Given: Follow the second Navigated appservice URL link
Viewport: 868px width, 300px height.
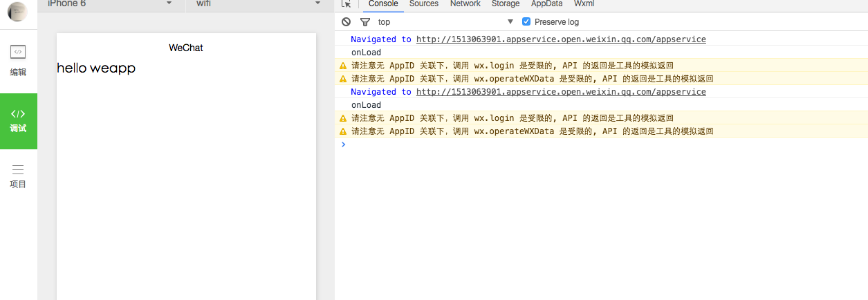Looking at the screenshot, I should [560, 92].
